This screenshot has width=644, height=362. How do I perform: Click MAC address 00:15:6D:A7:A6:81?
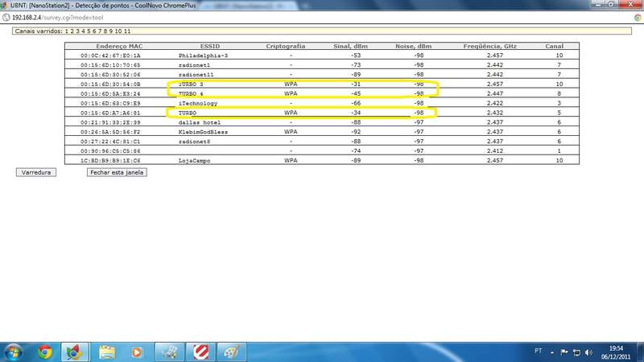tap(110, 113)
